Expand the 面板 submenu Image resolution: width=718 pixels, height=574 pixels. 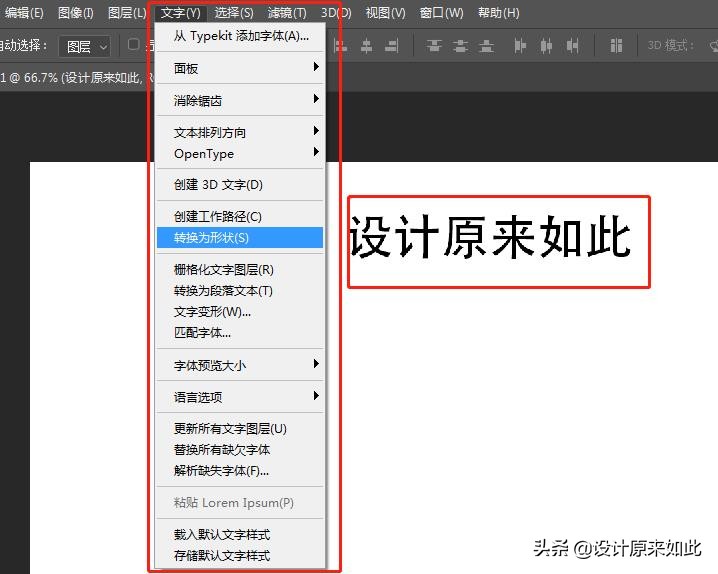(x=240, y=68)
